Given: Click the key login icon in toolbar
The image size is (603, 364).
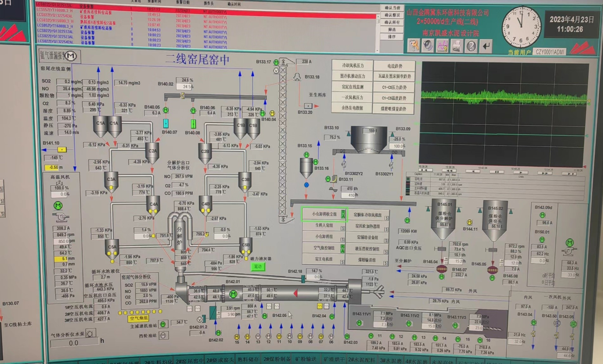Looking at the screenshot, I should tap(414, 46).
